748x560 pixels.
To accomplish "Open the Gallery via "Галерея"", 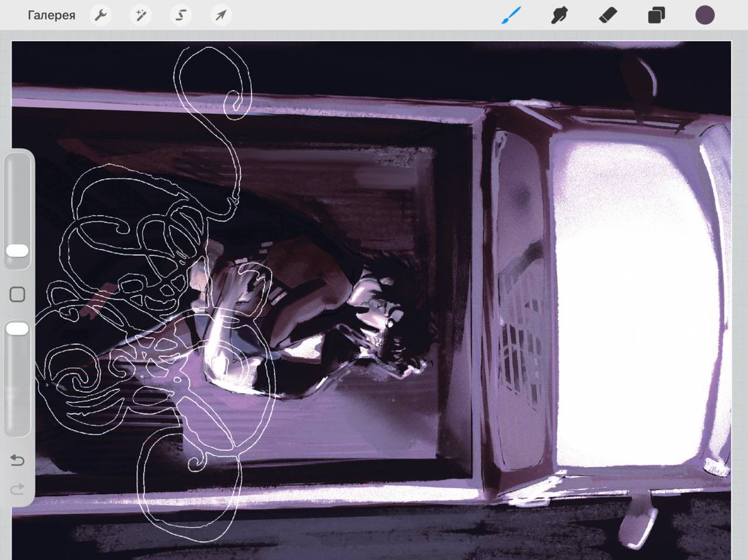I will tap(51, 16).
